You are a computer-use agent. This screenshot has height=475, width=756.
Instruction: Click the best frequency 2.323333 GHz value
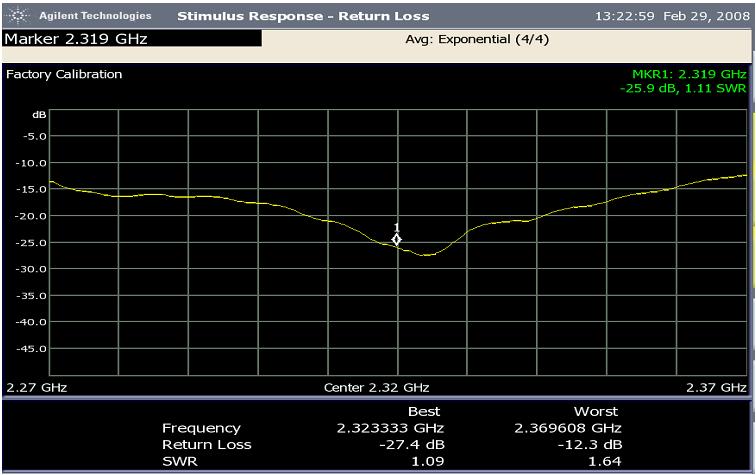[x=390, y=428]
